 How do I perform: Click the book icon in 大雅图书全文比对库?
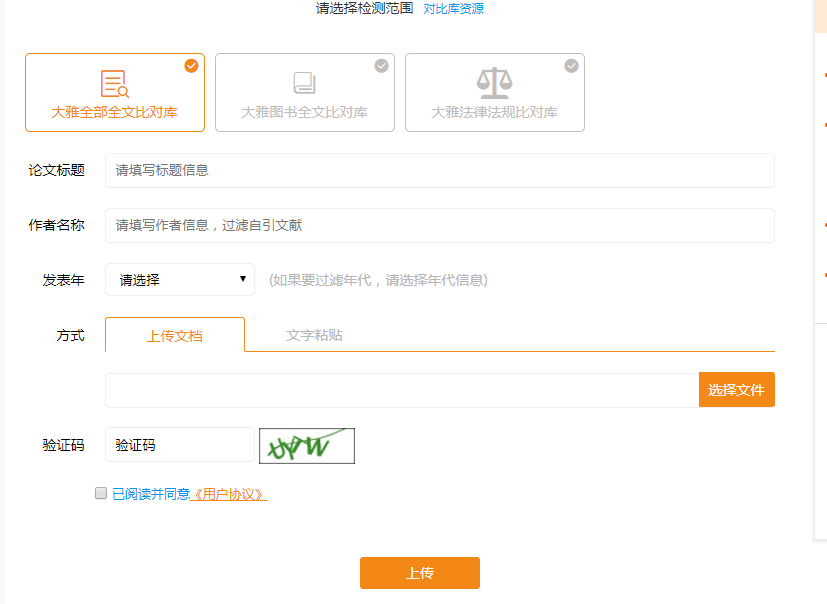304,83
